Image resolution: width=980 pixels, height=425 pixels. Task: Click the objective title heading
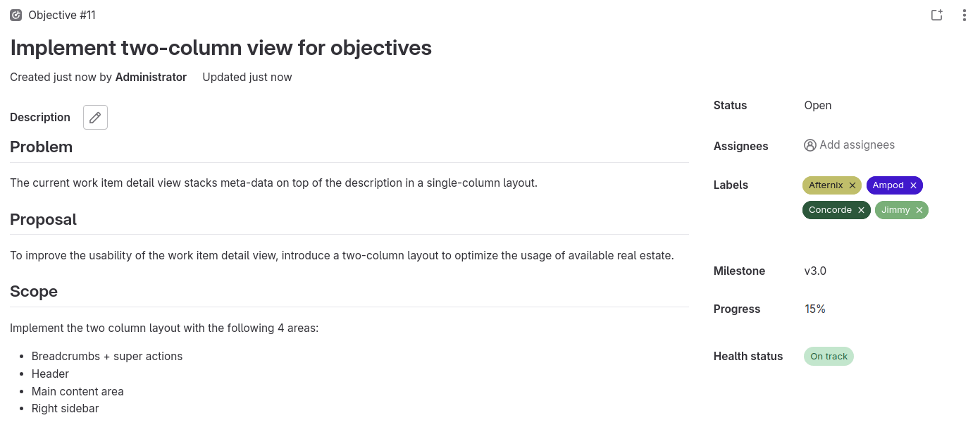click(221, 48)
